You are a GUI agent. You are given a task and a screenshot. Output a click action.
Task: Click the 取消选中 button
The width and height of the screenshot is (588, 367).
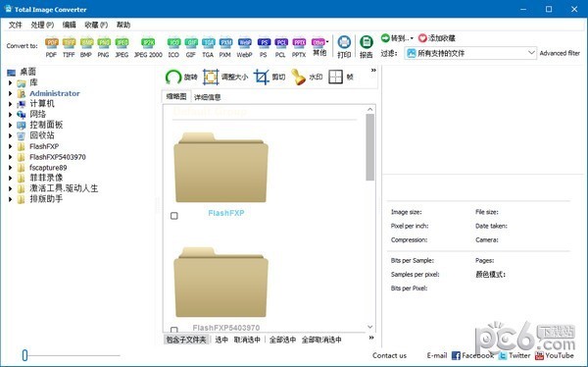(247, 340)
